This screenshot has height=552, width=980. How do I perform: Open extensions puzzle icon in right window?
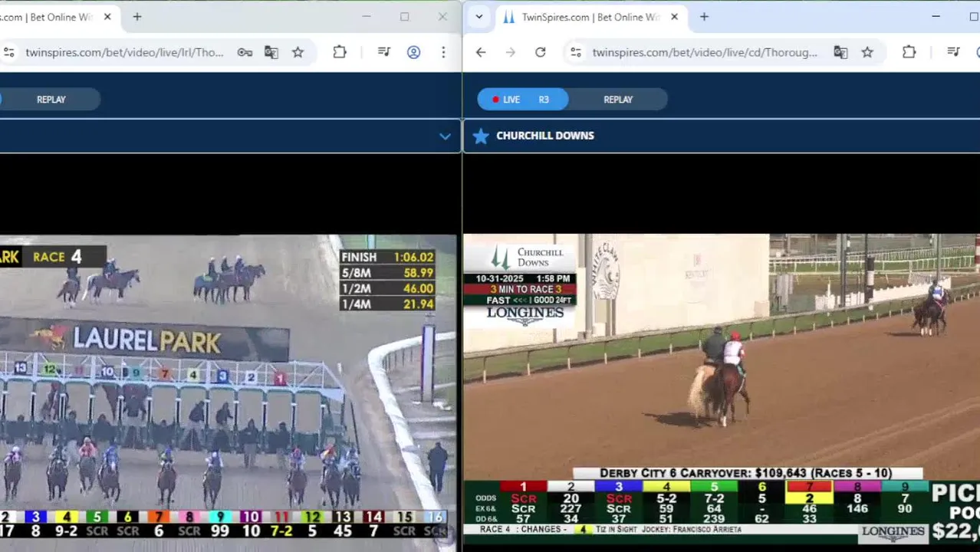coord(909,52)
